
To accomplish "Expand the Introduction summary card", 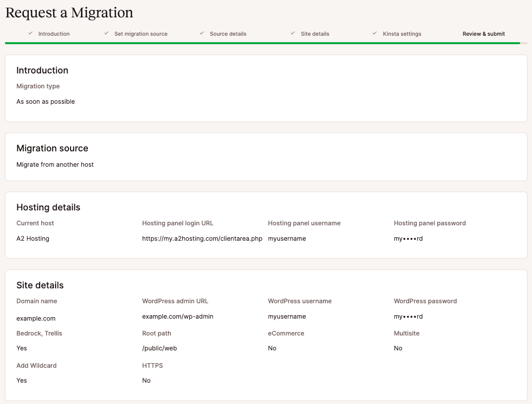I will pyautogui.click(x=266, y=88).
